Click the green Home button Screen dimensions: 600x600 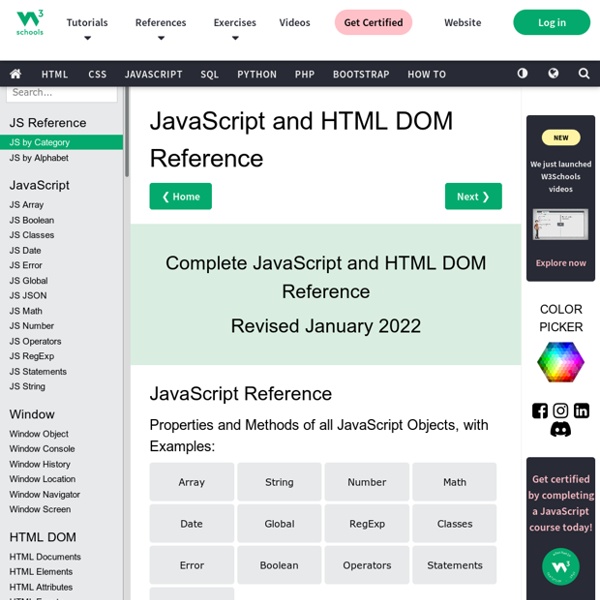coord(181,196)
